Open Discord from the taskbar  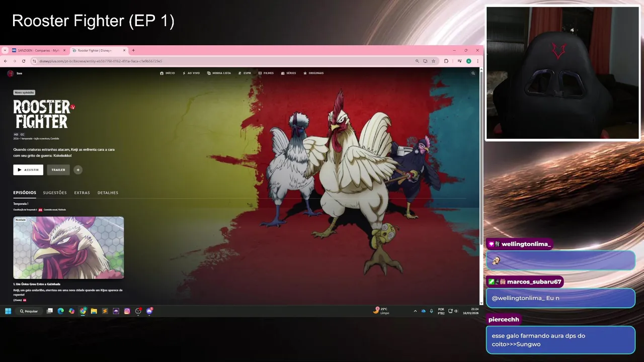tap(149, 311)
